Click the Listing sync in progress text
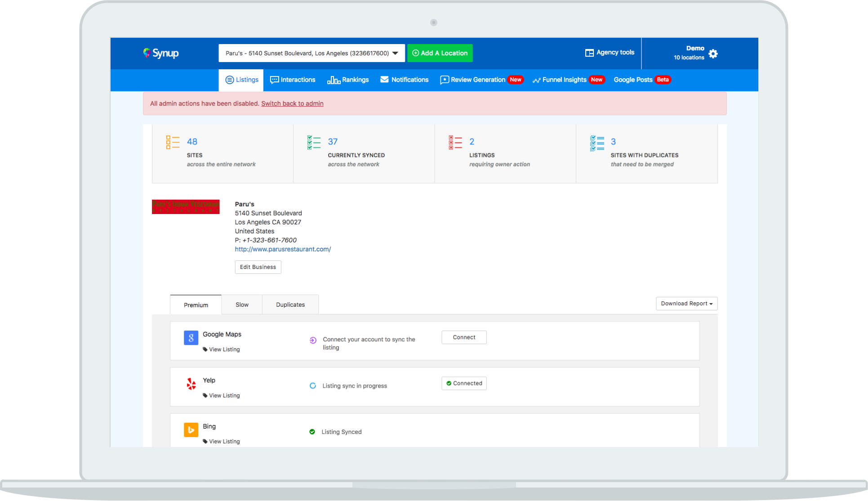 coord(355,386)
